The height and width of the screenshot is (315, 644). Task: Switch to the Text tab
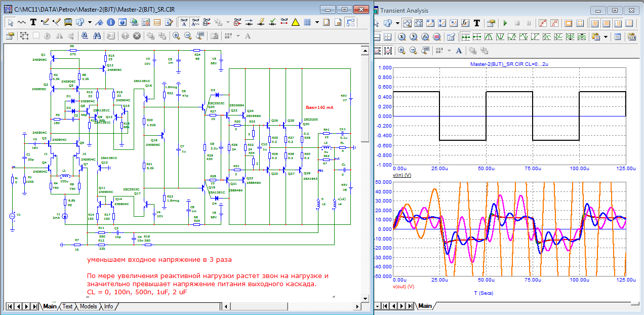67,306
